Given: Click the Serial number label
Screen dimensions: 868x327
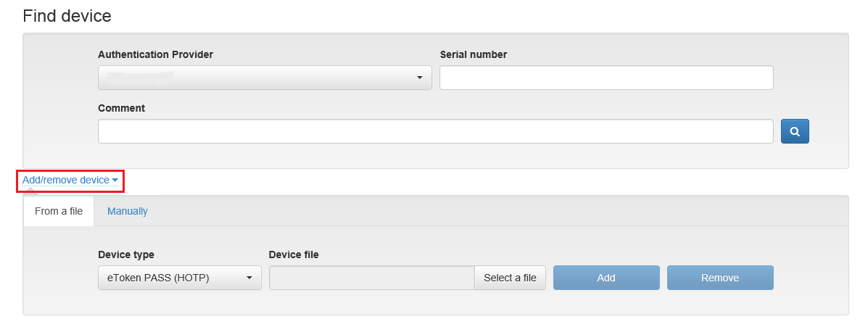Looking at the screenshot, I should pyautogui.click(x=473, y=54).
